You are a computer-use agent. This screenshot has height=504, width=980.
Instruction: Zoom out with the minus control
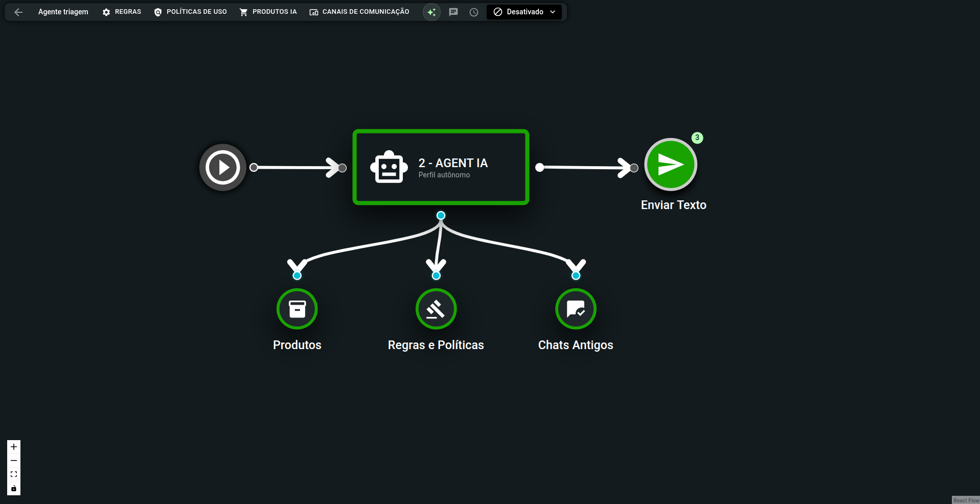pyautogui.click(x=14, y=461)
